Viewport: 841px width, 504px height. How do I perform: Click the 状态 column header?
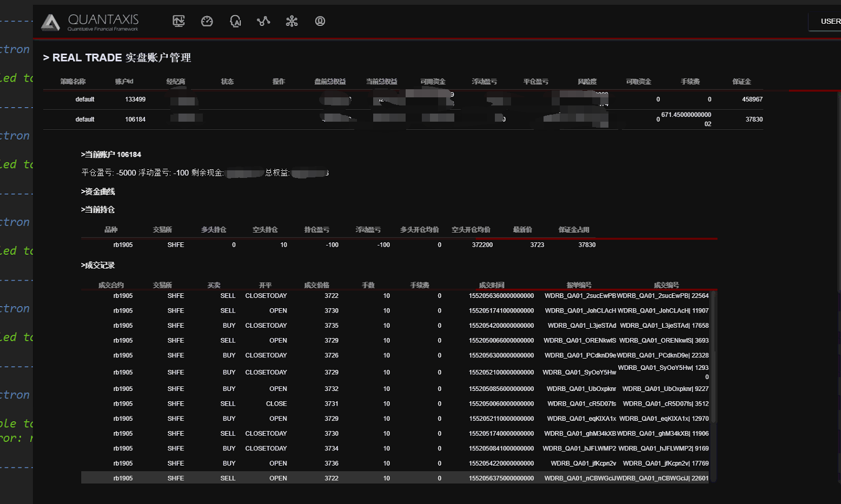coord(227,82)
